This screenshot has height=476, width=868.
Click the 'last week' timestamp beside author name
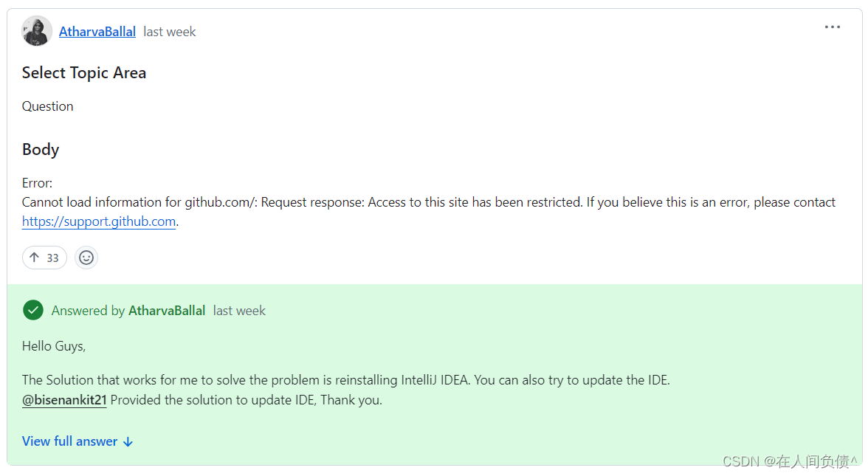click(170, 32)
